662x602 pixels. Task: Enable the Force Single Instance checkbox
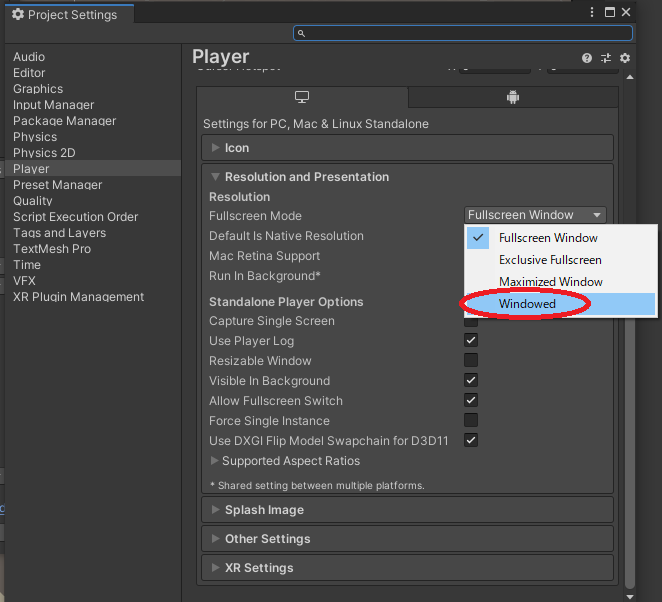coord(471,421)
